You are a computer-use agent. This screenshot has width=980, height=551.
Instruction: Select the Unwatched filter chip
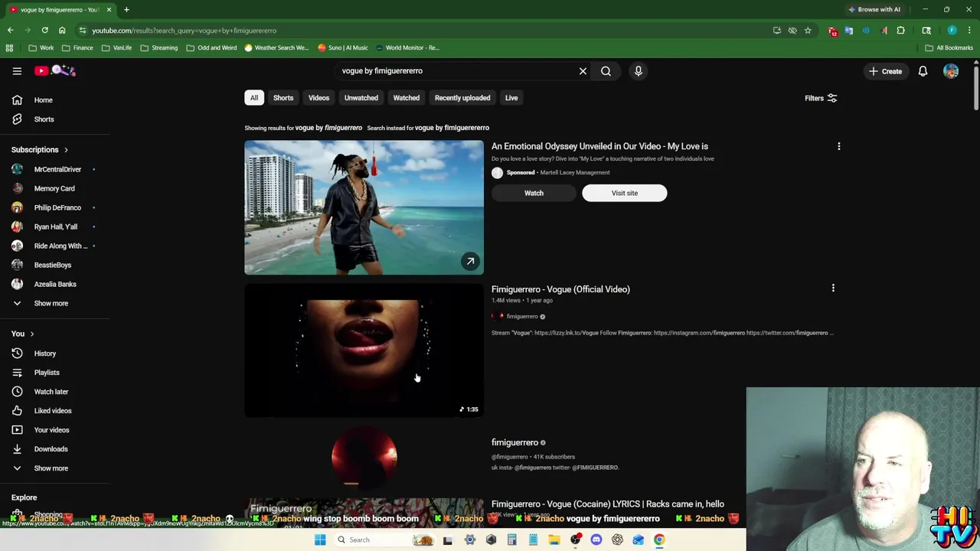[361, 98]
